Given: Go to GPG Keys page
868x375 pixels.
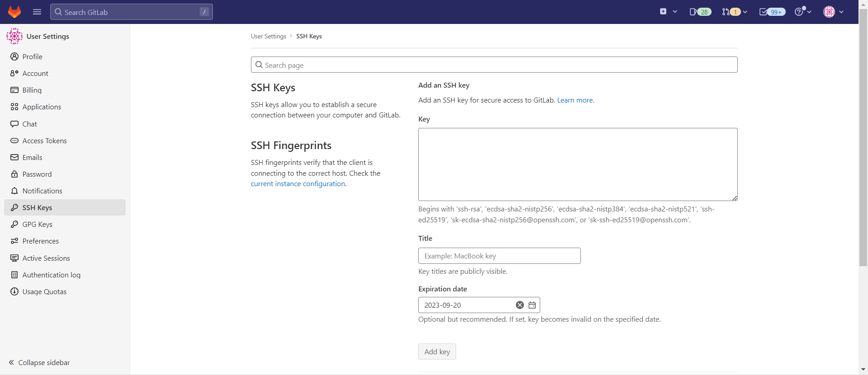Looking at the screenshot, I should click(65, 224).
